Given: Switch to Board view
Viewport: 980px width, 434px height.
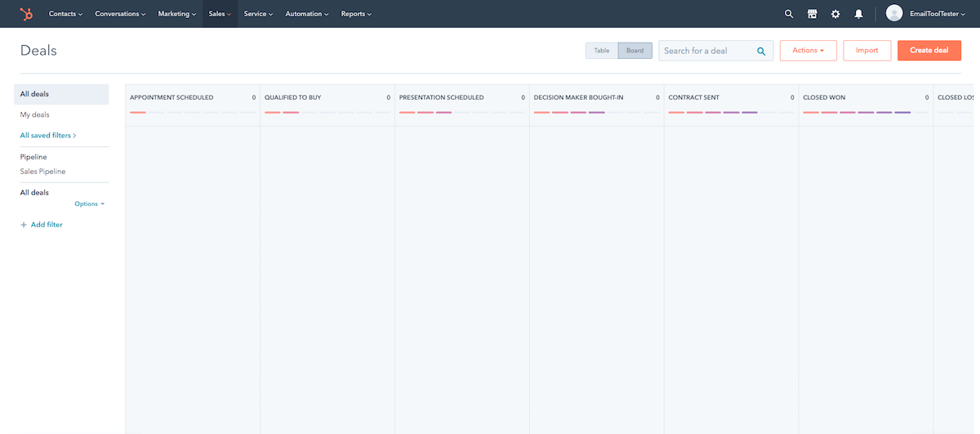Looking at the screenshot, I should [635, 51].
